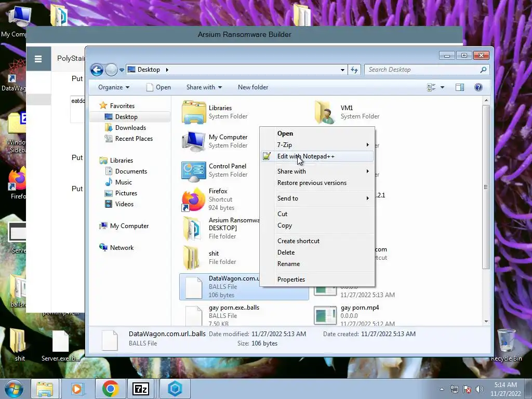532x399 pixels.
Task: Open Media Player from taskbar
Action: point(77,389)
